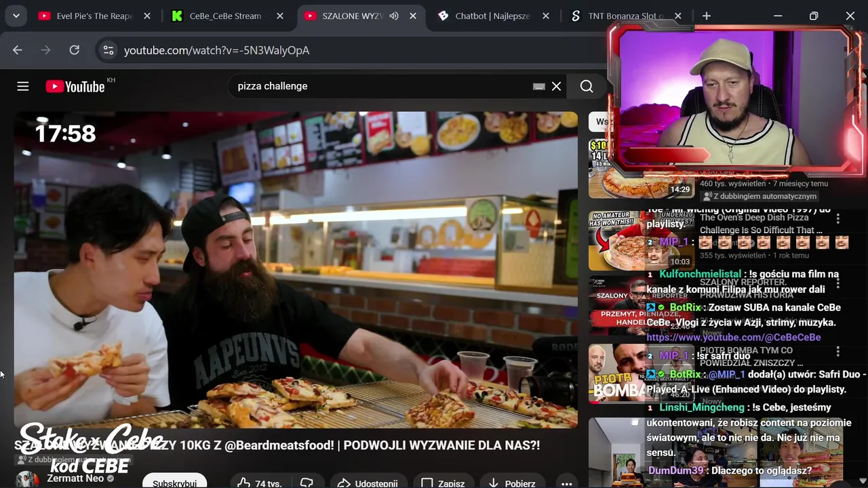Click the Z dubbingiem automatycznym badge in the sidebar
868x488 pixels.
click(x=759, y=196)
